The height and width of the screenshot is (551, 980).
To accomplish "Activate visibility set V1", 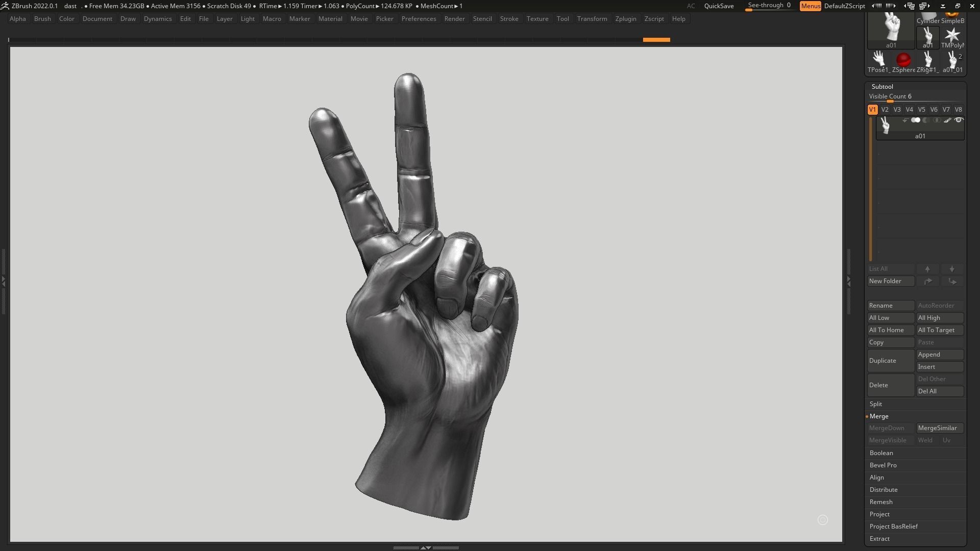I will (872, 110).
